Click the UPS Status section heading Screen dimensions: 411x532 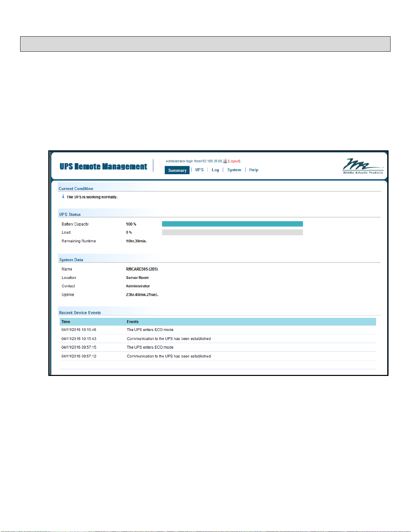pyautogui.click(x=70, y=214)
